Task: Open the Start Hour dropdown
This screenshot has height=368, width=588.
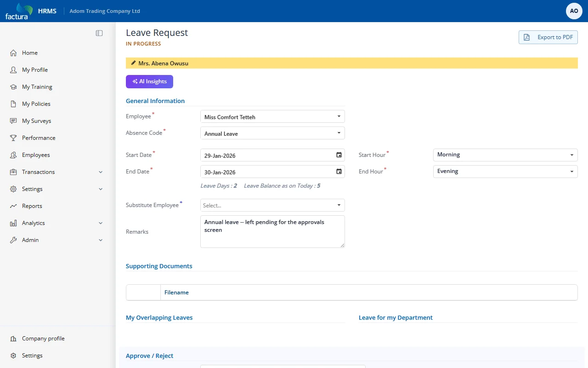Action: 505,155
